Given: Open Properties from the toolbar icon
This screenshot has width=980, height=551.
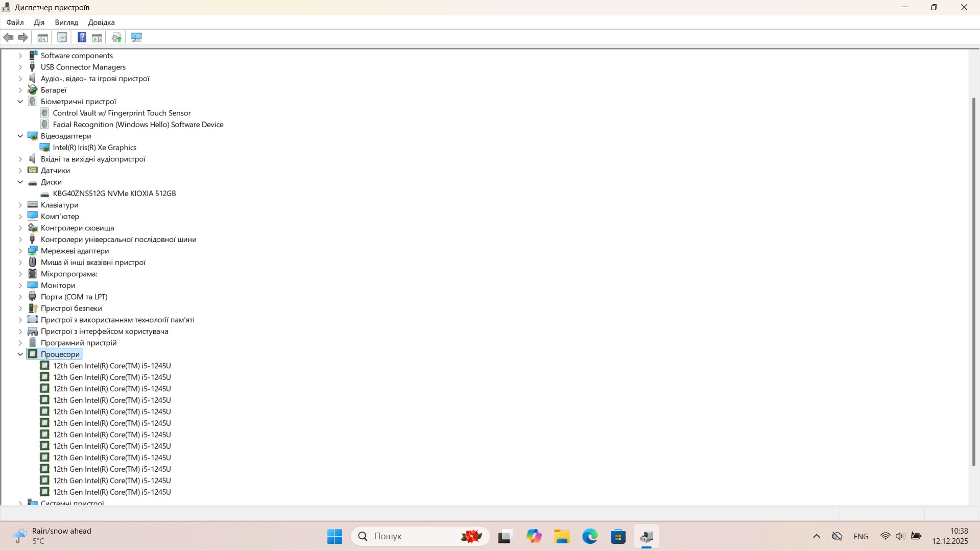Looking at the screenshot, I should (x=62, y=37).
